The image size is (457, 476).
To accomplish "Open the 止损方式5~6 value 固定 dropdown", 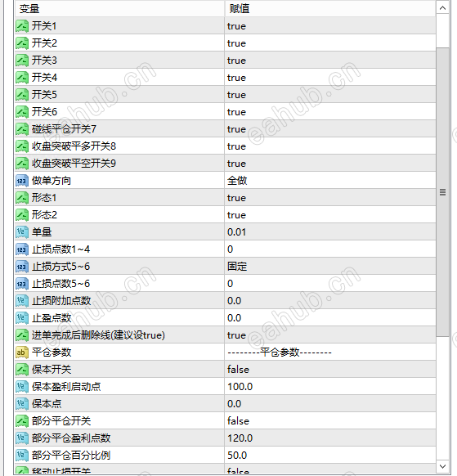I will 330,267.
